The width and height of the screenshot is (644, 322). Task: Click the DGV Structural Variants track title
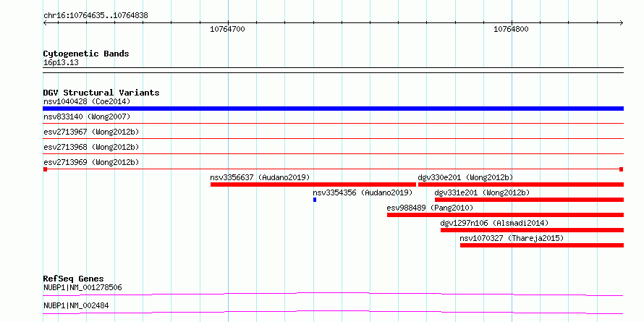point(101,93)
